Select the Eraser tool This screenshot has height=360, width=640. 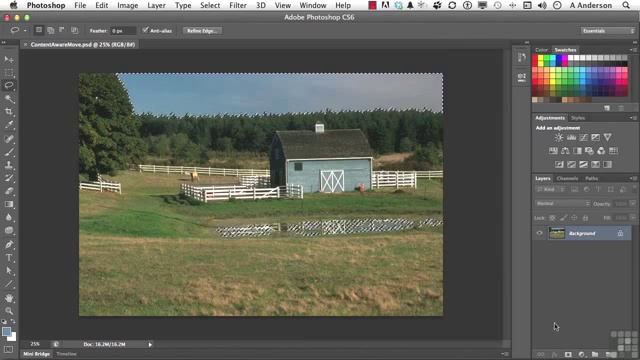click(x=9, y=191)
